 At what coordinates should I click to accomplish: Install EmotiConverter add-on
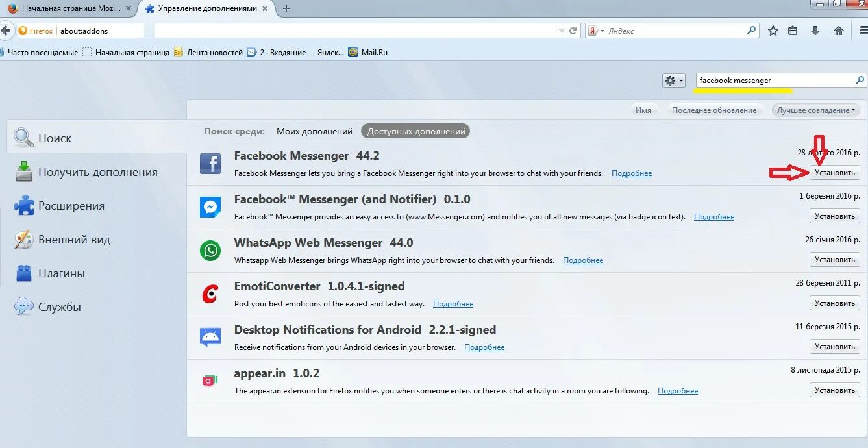pyautogui.click(x=834, y=303)
